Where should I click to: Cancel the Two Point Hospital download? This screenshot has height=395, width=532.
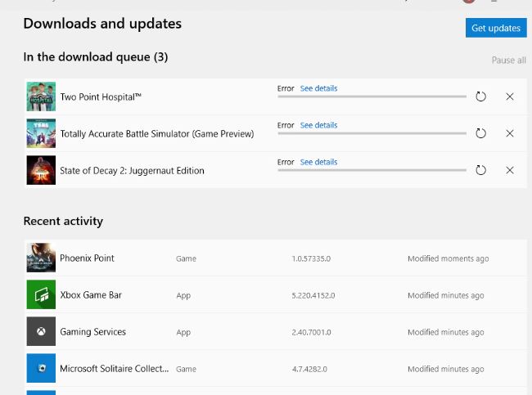510,97
